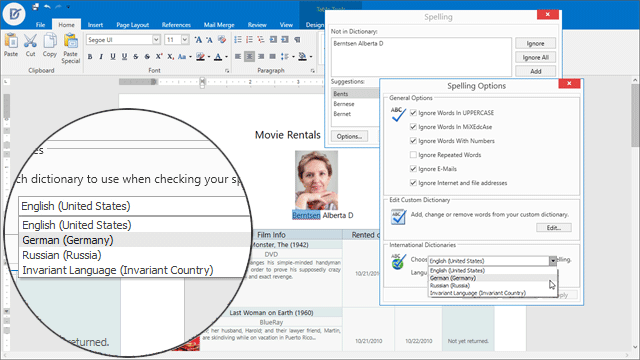The height and width of the screenshot is (360, 640).
Task: Toggle Bold formatting
Action: tap(90, 57)
